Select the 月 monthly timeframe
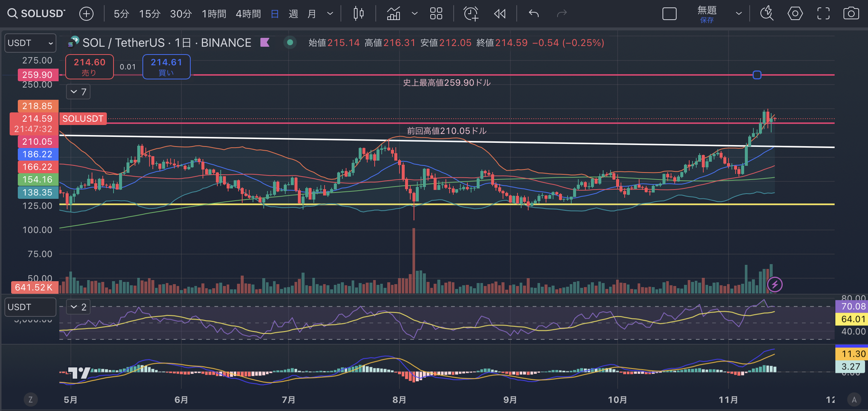Viewport: 868px width, 411px height. [x=312, y=14]
